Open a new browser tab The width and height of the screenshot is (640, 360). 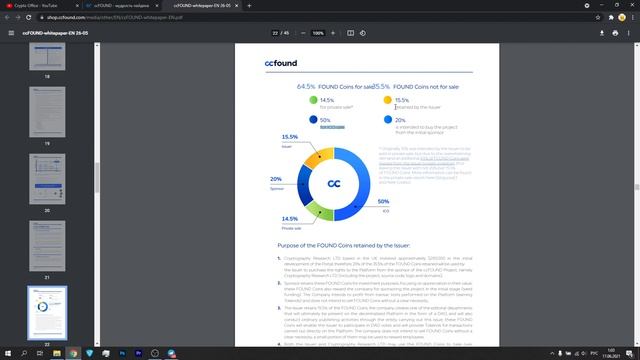(x=249, y=6)
